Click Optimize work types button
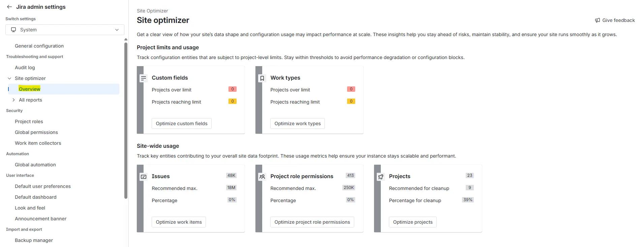This screenshot has height=247, width=644. point(298,123)
